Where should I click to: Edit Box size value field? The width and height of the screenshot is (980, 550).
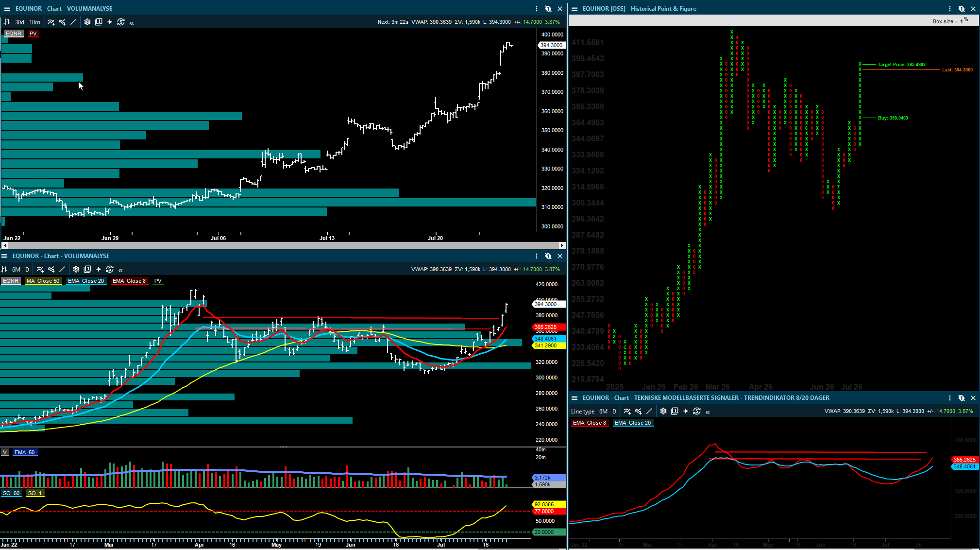click(x=961, y=21)
